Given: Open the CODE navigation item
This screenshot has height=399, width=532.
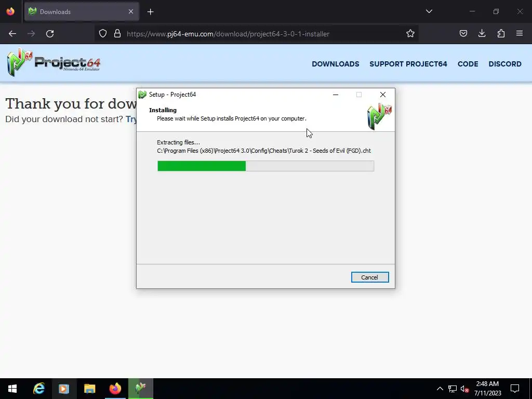Looking at the screenshot, I should [x=468, y=64].
